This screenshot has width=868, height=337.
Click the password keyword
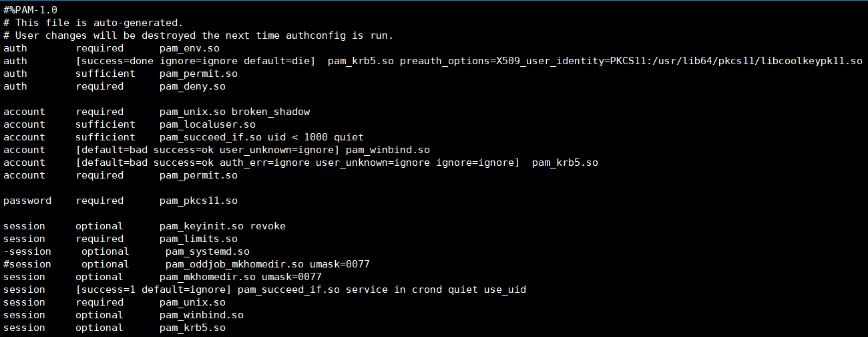tap(27, 201)
